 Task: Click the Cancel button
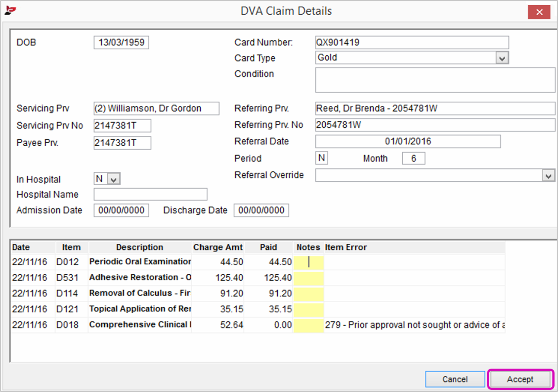455,379
